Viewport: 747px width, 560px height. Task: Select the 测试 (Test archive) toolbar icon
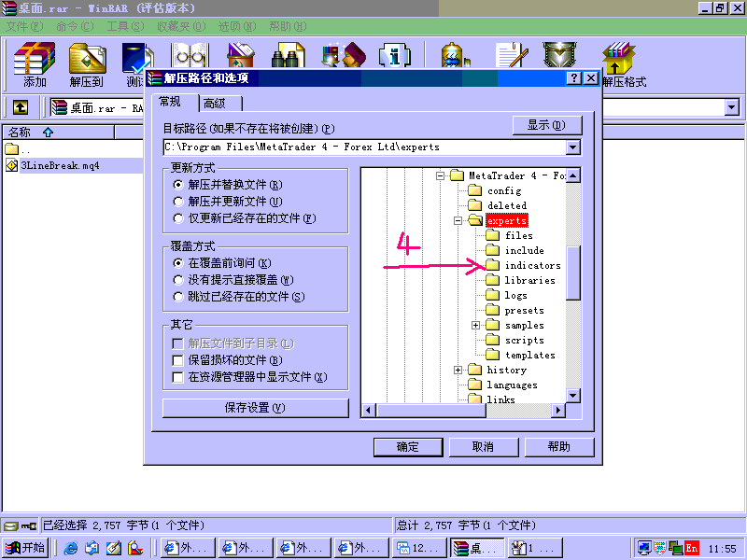(138, 58)
